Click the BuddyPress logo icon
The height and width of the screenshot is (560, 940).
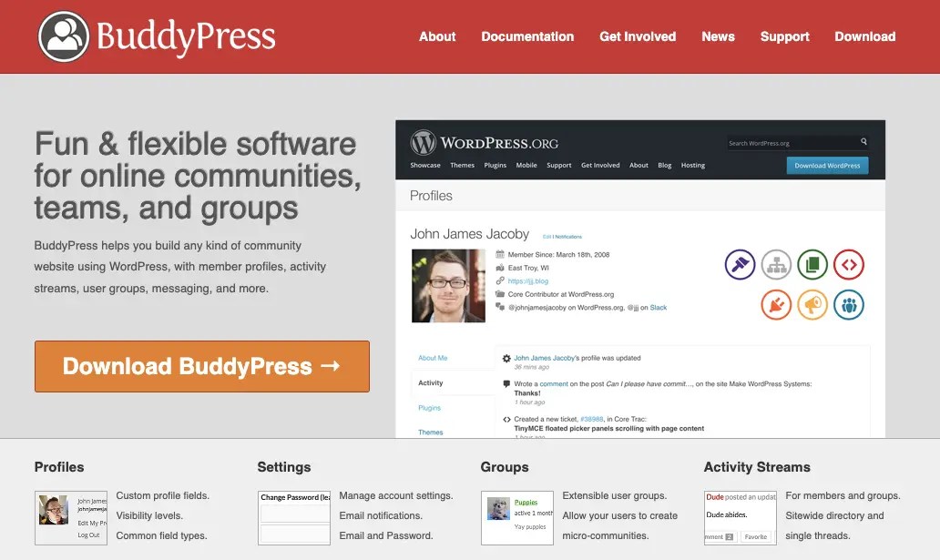click(x=63, y=36)
